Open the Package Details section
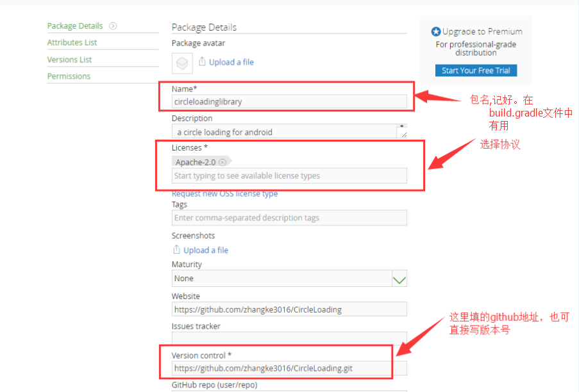This screenshot has width=579, height=392. pyautogui.click(x=75, y=26)
